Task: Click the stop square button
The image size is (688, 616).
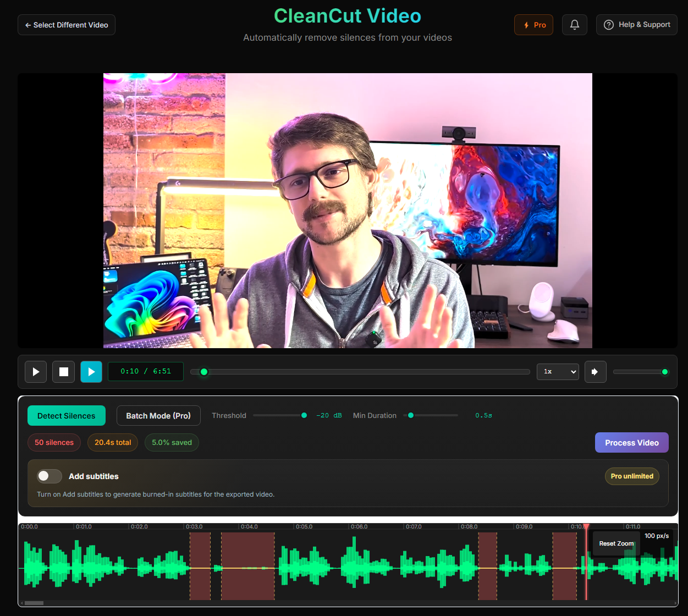Action: click(64, 372)
